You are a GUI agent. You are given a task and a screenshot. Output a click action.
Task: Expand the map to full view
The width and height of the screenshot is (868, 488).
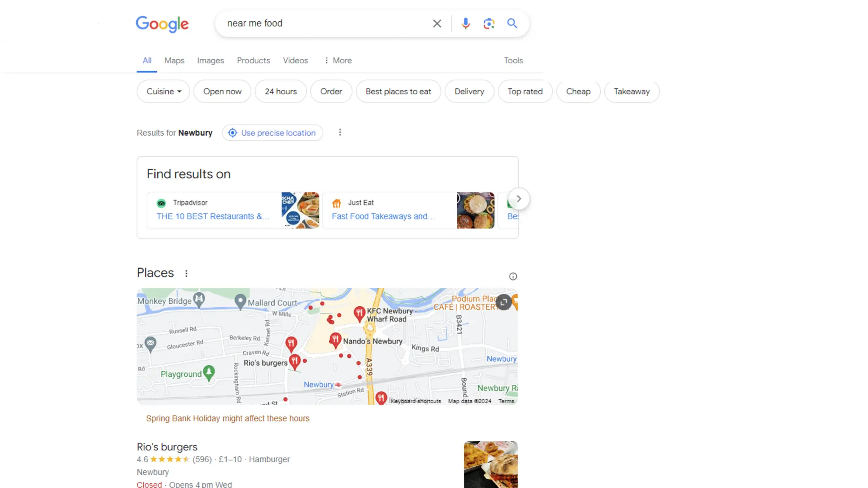[x=504, y=302]
